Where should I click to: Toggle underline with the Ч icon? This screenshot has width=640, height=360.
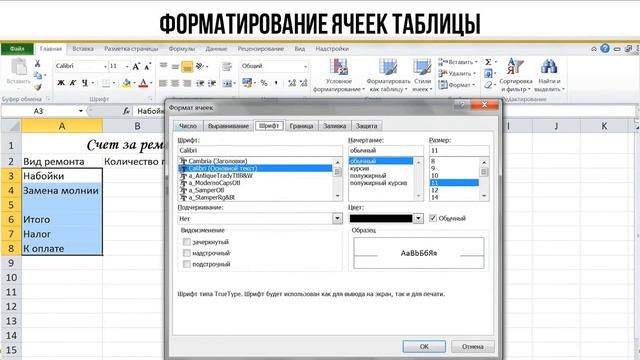pyautogui.click(x=84, y=83)
